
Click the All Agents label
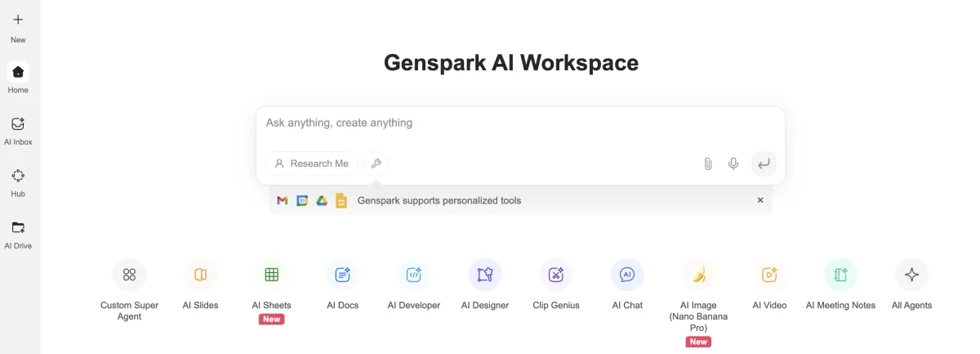click(x=911, y=305)
